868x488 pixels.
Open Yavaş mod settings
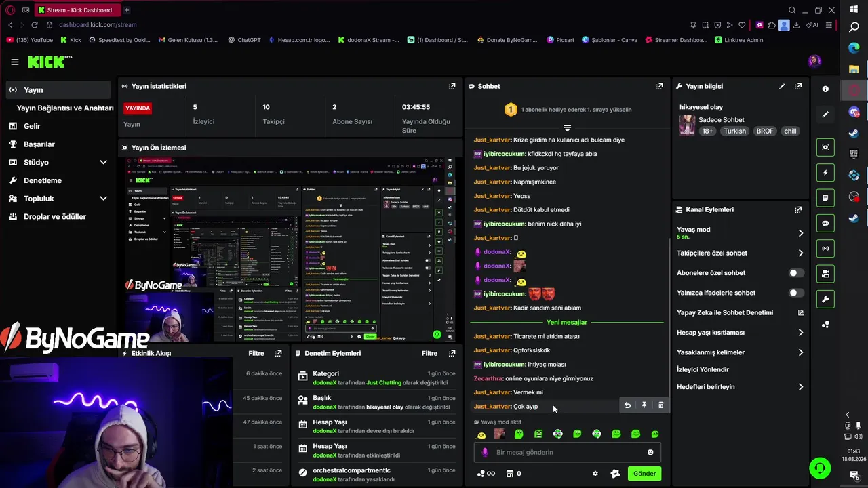pyautogui.click(x=741, y=232)
